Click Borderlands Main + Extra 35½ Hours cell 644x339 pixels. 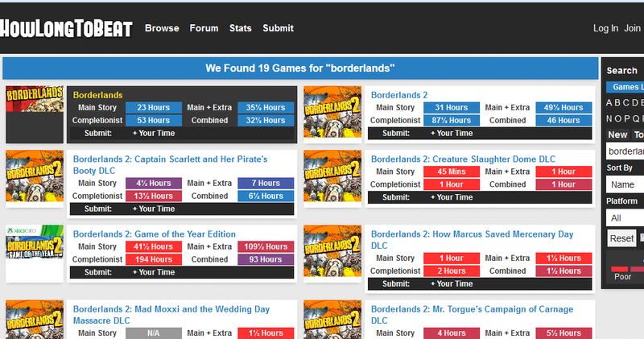pos(266,108)
